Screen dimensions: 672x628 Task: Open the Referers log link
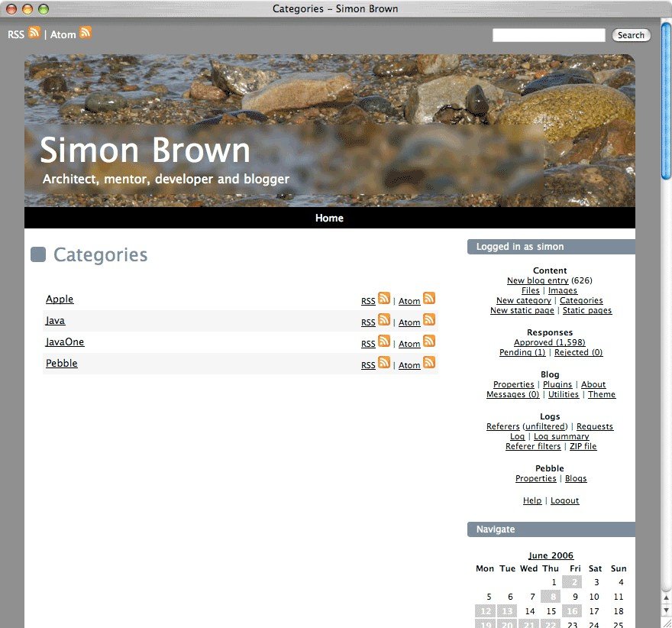pyautogui.click(x=502, y=426)
